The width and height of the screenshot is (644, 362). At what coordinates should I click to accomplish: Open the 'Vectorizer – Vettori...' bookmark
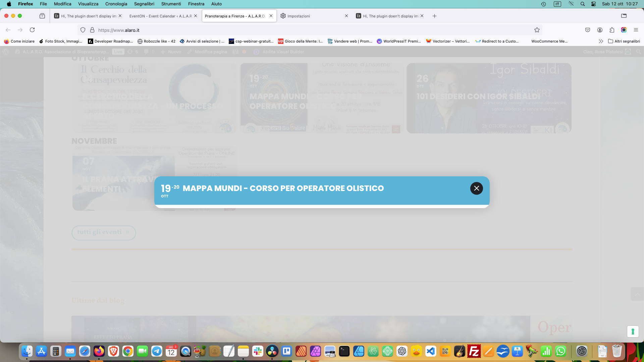pos(448,41)
